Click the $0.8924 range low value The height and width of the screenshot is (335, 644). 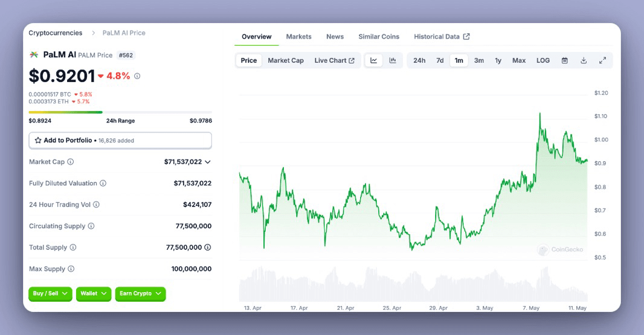(x=40, y=121)
